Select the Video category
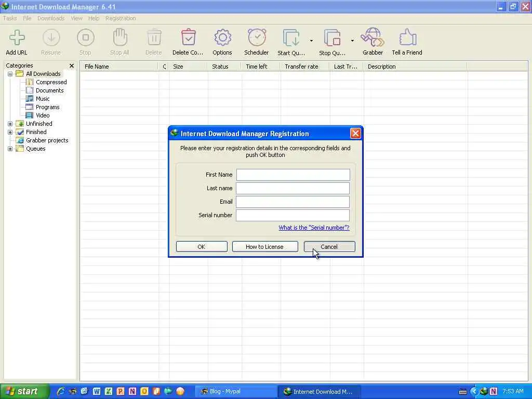 pos(43,115)
